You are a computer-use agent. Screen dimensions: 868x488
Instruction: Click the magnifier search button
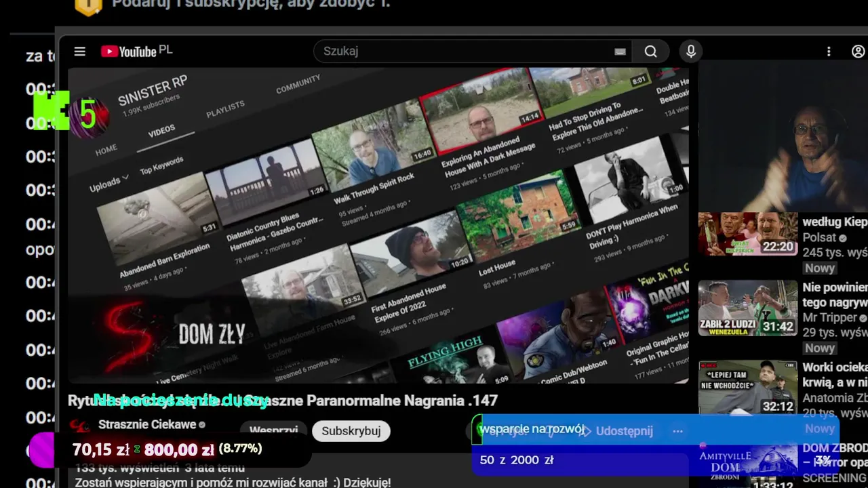tap(650, 52)
